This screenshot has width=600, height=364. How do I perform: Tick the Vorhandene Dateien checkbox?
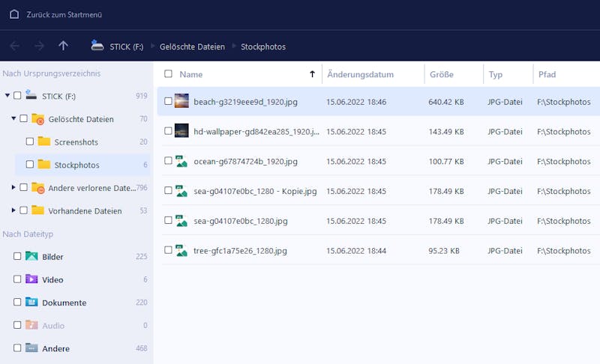23,210
